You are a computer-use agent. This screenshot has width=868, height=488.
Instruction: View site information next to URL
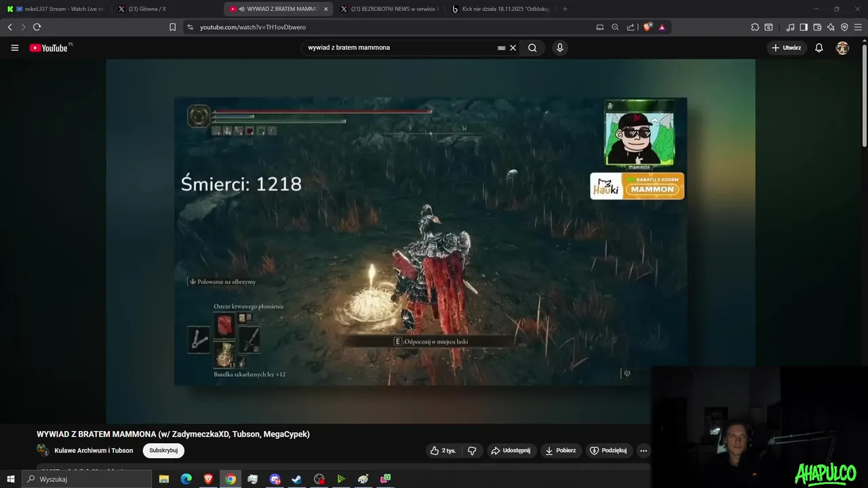(190, 27)
